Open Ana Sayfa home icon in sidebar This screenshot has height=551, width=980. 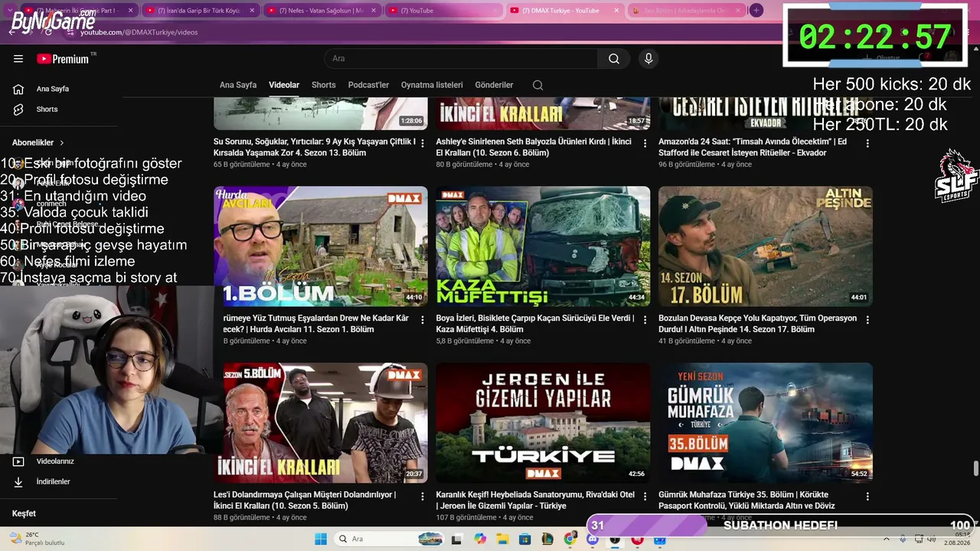18,89
